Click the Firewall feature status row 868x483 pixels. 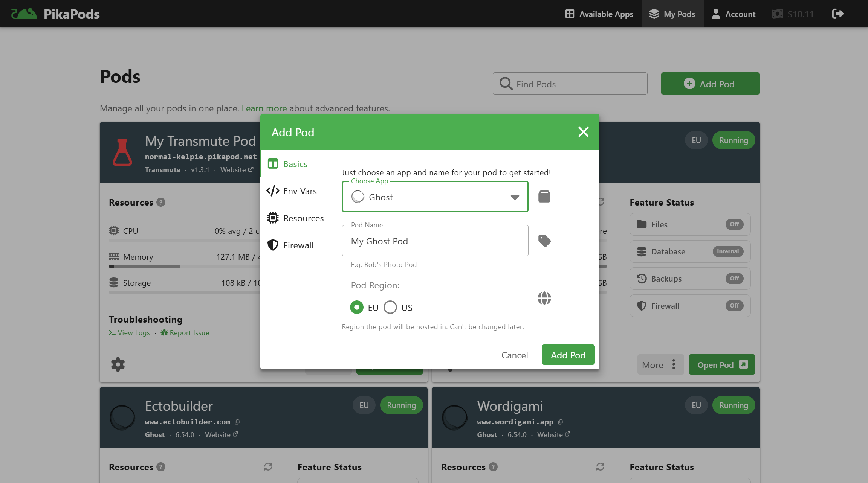point(690,306)
